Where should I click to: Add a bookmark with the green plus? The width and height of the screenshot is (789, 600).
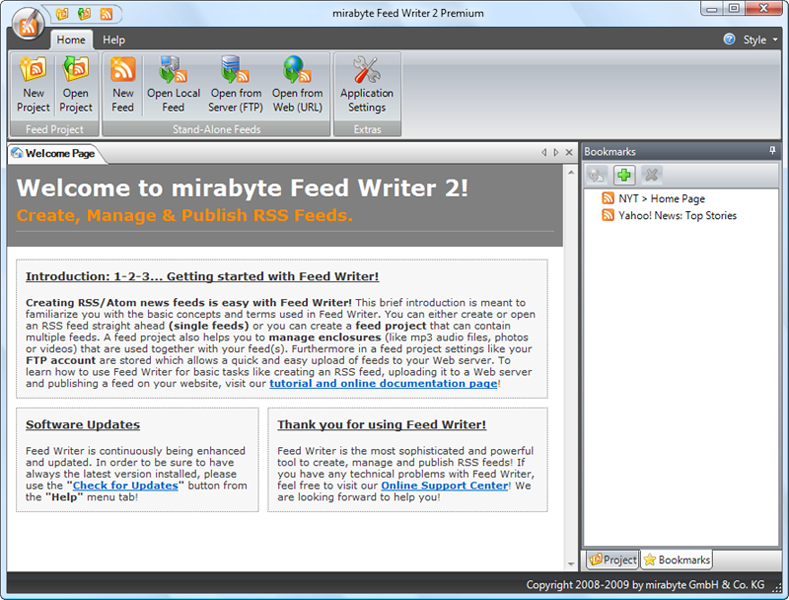(624, 175)
